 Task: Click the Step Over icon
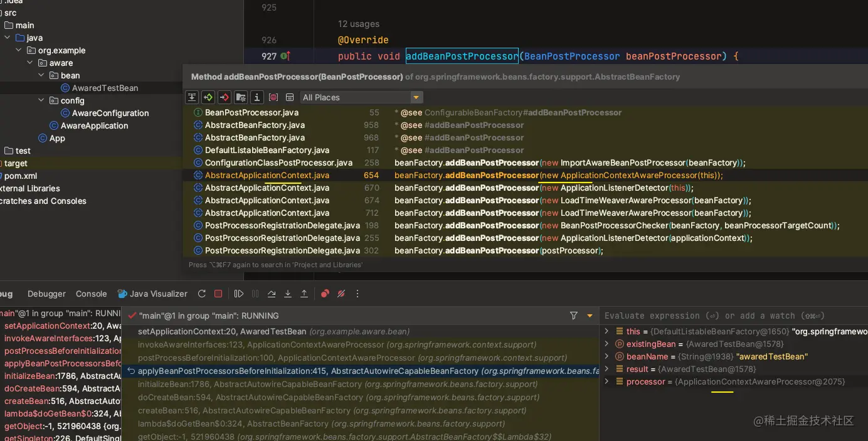[272, 294]
